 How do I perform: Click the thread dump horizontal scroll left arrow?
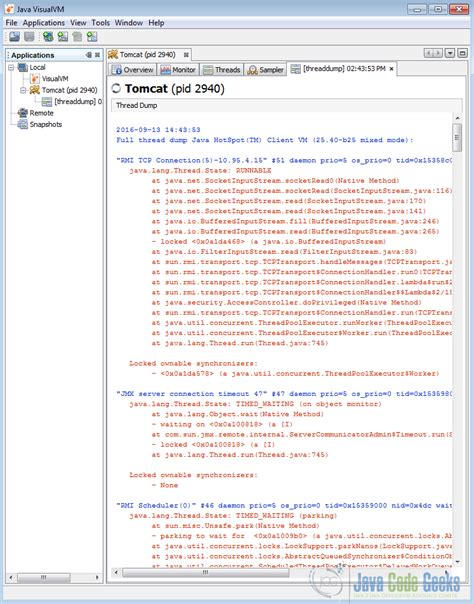point(116,572)
